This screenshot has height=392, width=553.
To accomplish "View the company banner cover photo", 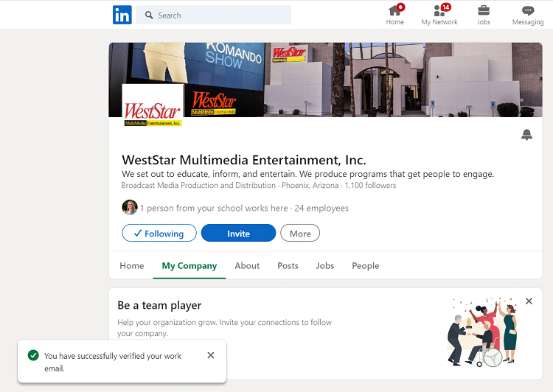I will pyautogui.click(x=325, y=80).
